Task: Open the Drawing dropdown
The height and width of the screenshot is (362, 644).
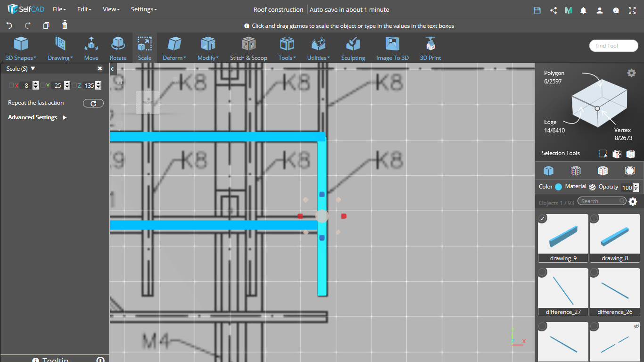Action: pyautogui.click(x=60, y=48)
